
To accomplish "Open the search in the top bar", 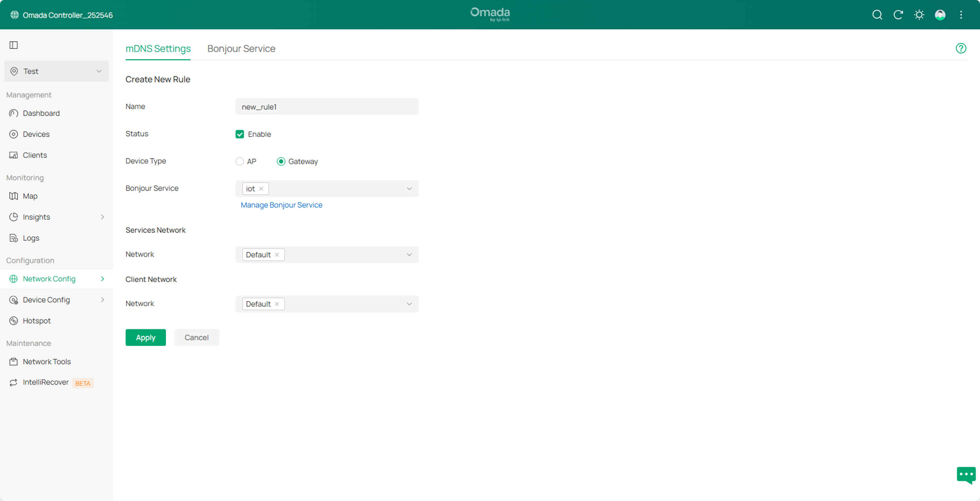I will coord(877,15).
